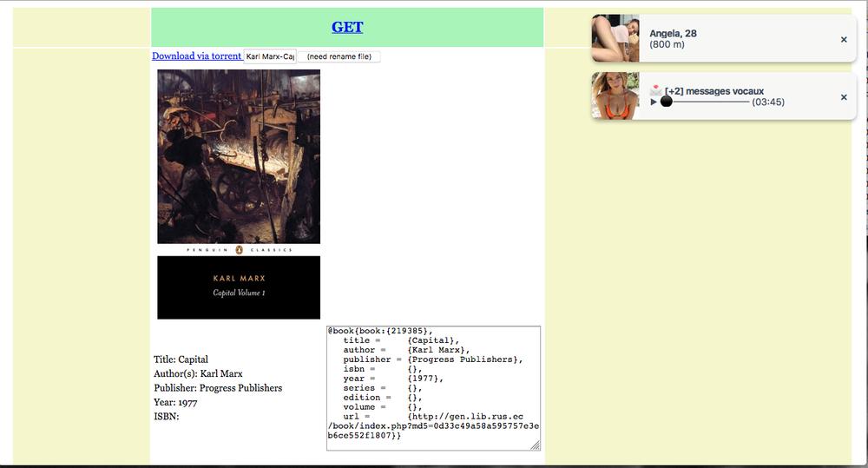Click the voice message progress slider knob
This screenshot has width=868, height=468.
click(667, 102)
